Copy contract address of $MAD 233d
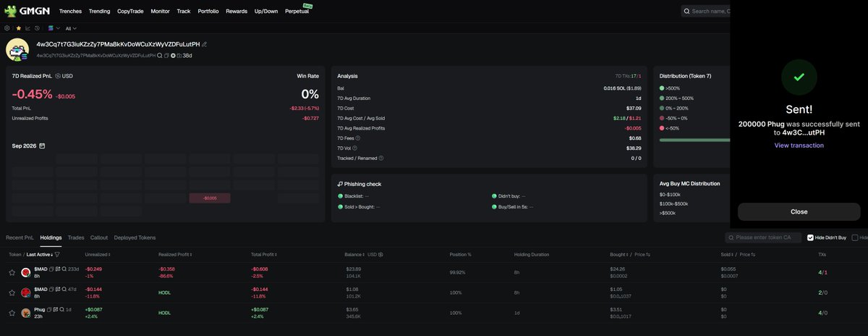The width and height of the screenshot is (868, 336). (51, 269)
